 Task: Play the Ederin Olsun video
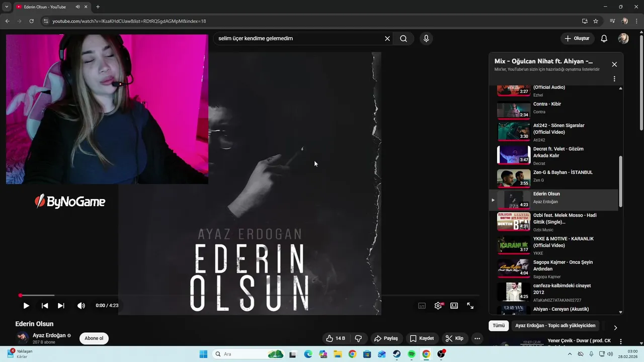(x=26, y=306)
